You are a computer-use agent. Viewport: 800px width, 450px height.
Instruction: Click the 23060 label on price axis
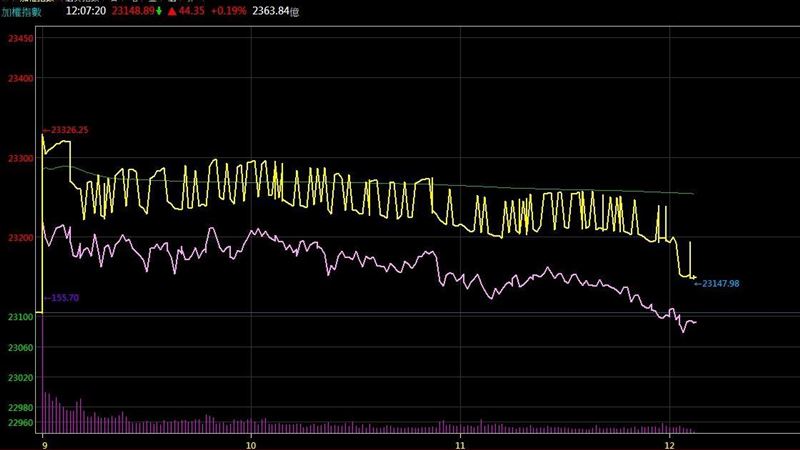[x=20, y=348]
